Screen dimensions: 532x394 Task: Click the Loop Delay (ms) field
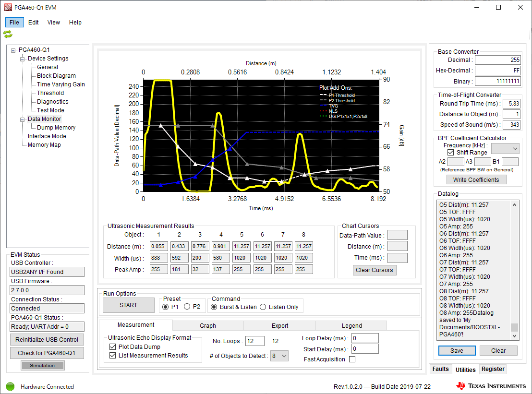pyautogui.click(x=365, y=338)
